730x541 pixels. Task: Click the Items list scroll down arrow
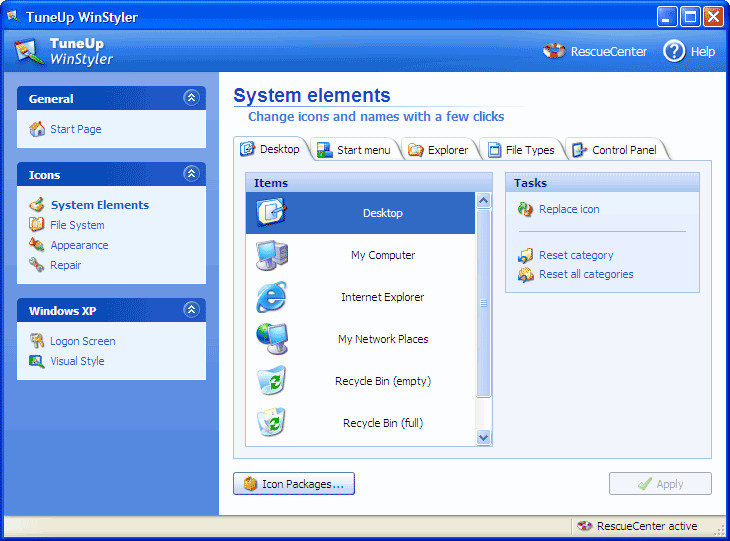[x=484, y=438]
